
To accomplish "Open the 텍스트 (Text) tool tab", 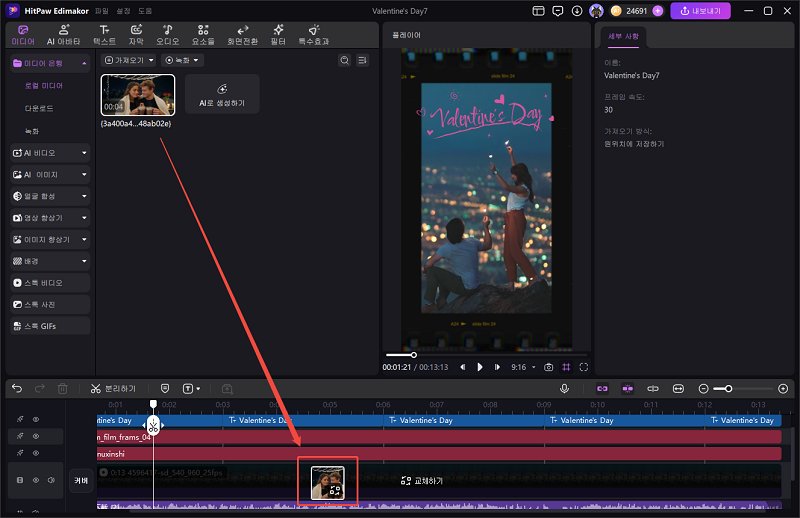I will [104, 35].
